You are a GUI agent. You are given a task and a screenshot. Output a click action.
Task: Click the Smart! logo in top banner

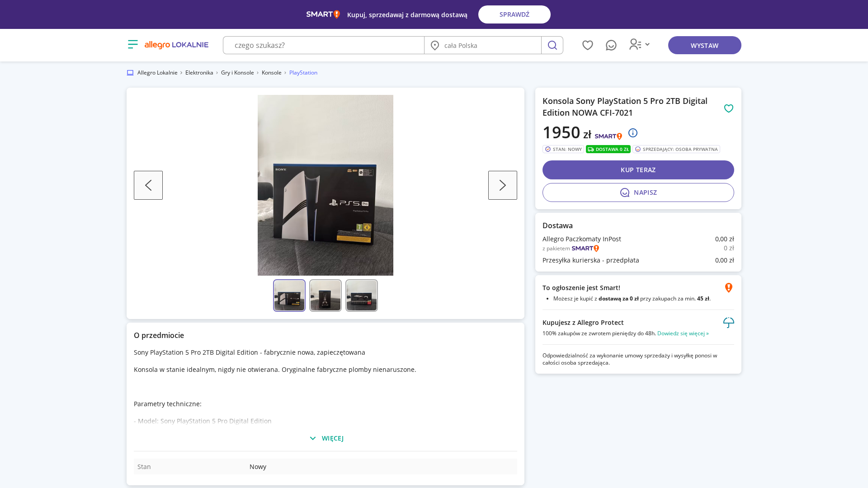pos(323,14)
